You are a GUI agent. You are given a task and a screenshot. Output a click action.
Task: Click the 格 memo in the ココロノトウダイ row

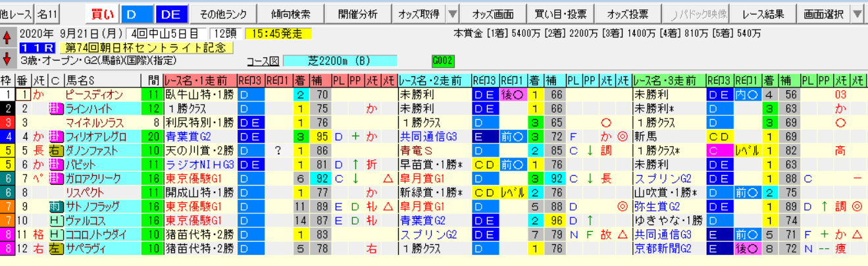38,234
